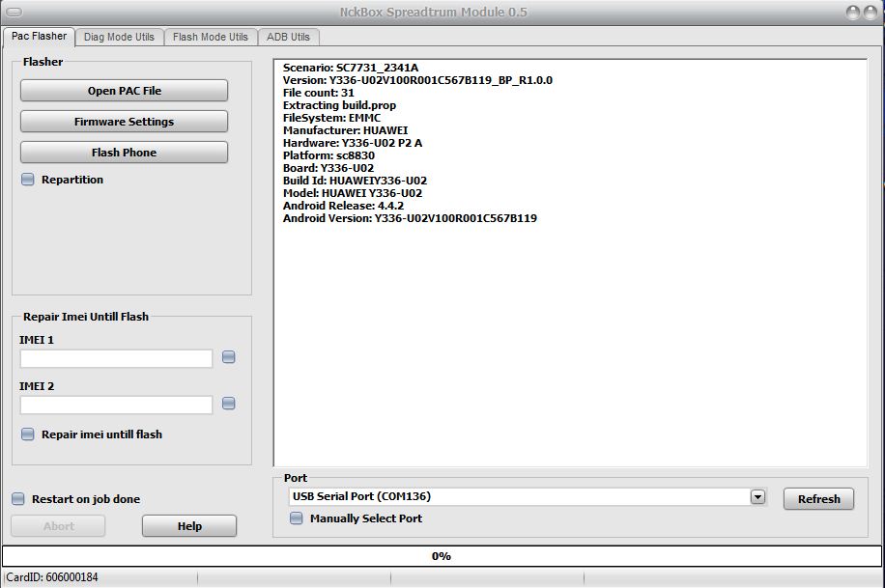Select the line starting 'Android Version:'
The height and width of the screenshot is (588, 885).
tap(410, 218)
